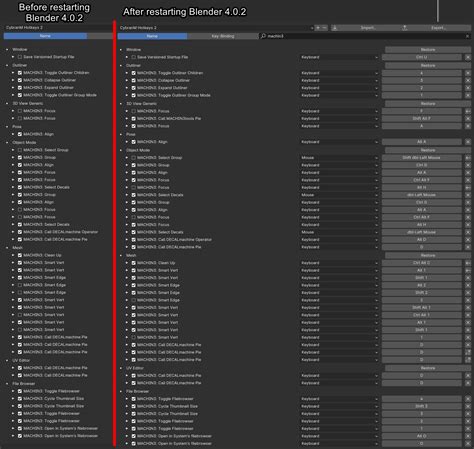This screenshot has height=449, width=474.
Task: Collapse the Object Mode section in after-restart panel
Action: [121, 150]
